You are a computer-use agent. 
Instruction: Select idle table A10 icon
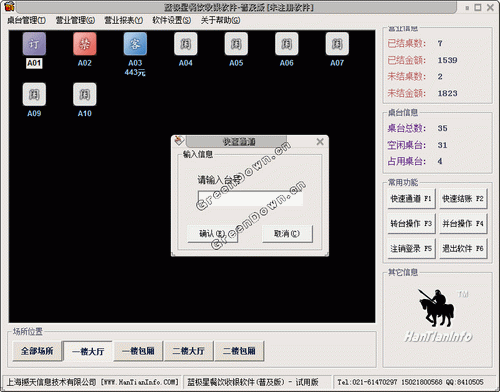[x=85, y=94]
